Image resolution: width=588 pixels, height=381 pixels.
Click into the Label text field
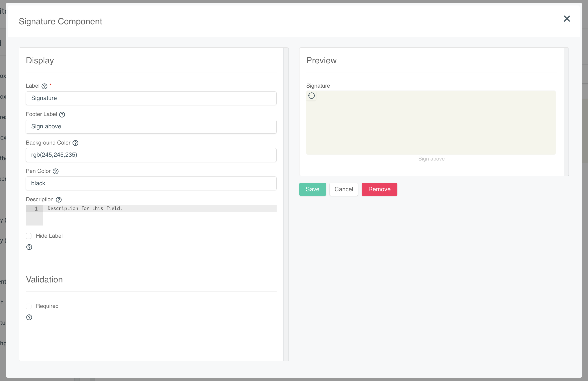click(x=151, y=98)
